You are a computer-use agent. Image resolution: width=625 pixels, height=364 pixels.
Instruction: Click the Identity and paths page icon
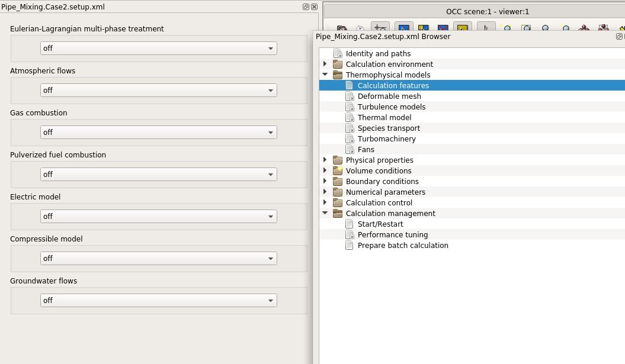pyautogui.click(x=338, y=54)
